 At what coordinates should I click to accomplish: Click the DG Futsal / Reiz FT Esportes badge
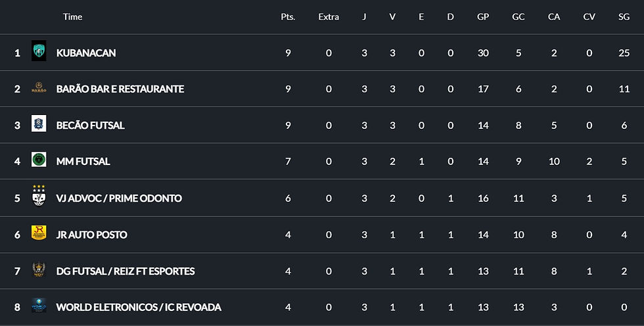pos(39,270)
